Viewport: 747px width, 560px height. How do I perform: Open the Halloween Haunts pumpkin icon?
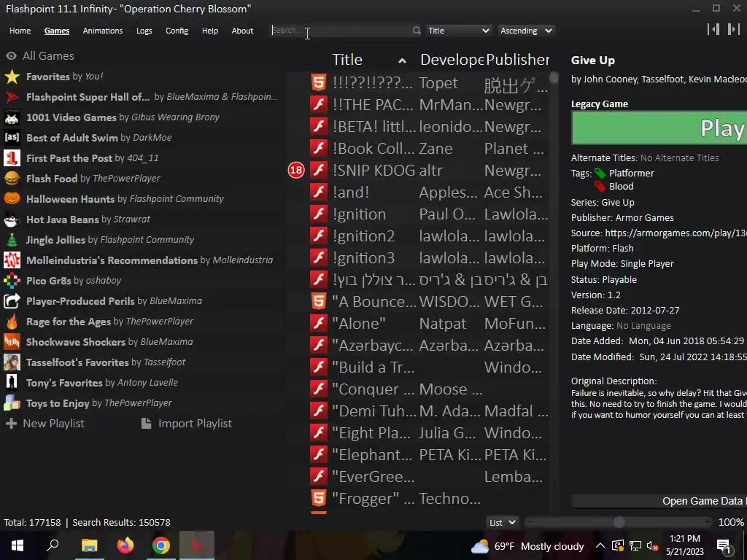[12, 198]
